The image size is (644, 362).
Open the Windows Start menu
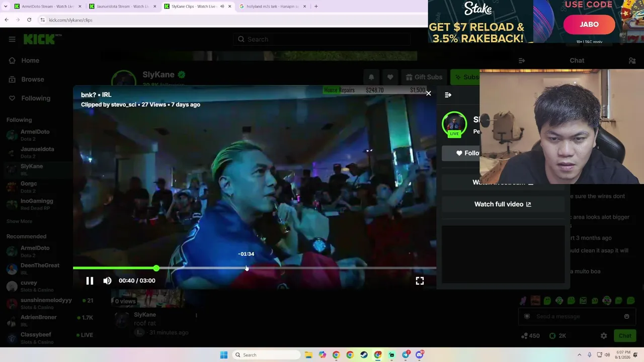coord(224,355)
